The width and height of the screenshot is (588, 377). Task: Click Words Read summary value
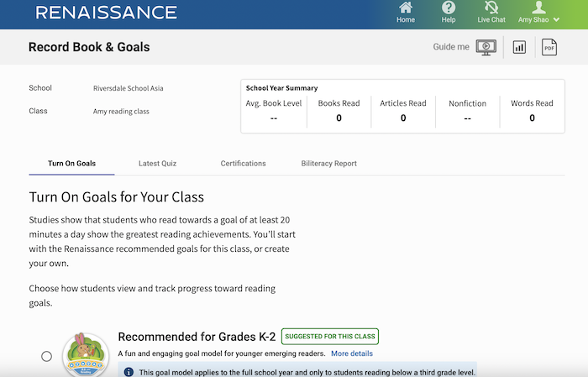point(532,118)
